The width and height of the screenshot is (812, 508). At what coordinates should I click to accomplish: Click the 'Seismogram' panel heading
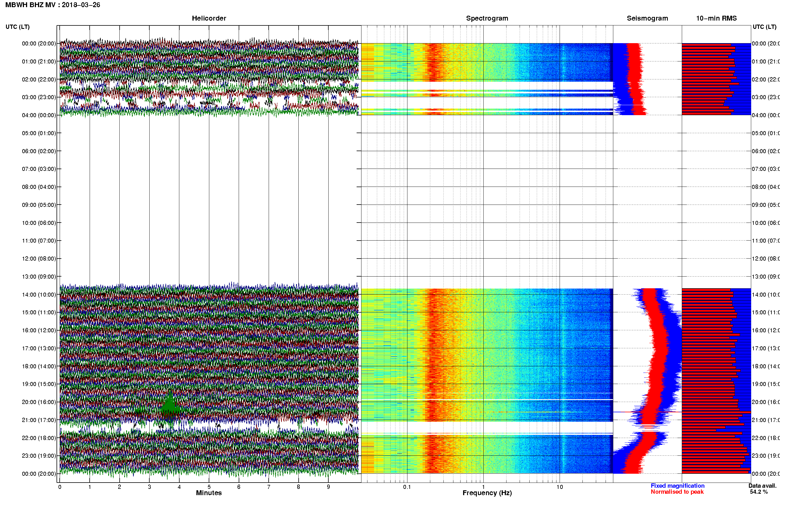(x=647, y=18)
